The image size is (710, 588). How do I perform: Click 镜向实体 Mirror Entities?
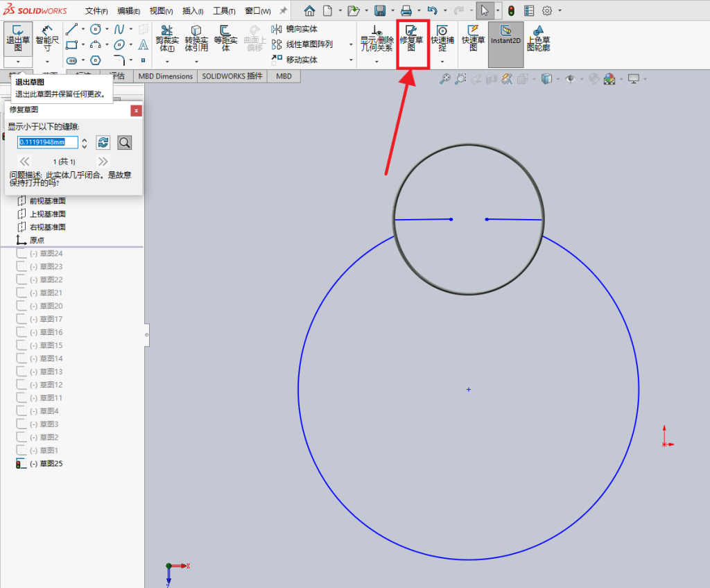(295, 29)
